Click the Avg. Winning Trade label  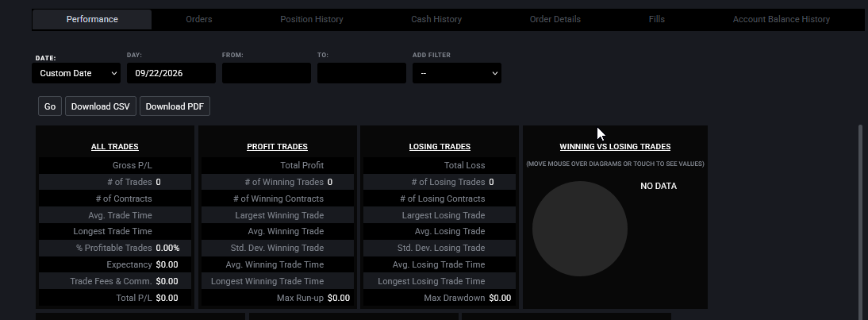tap(286, 231)
